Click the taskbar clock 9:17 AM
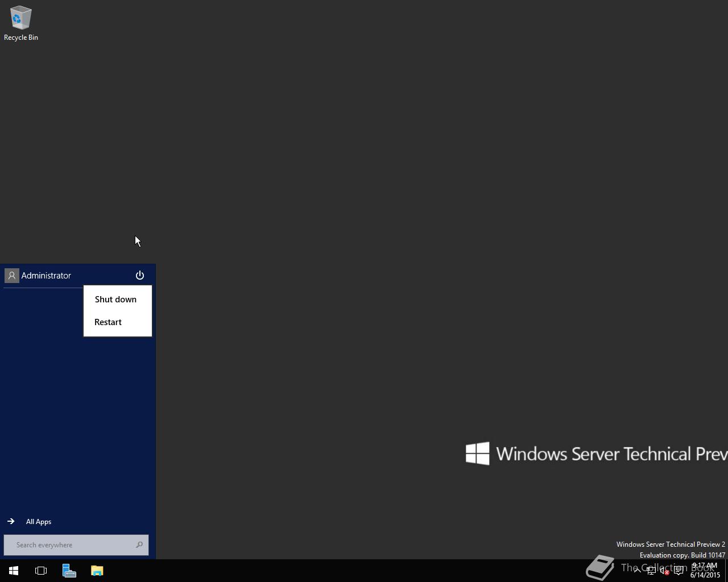The image size is (728, 582). (x=705, y=571)
